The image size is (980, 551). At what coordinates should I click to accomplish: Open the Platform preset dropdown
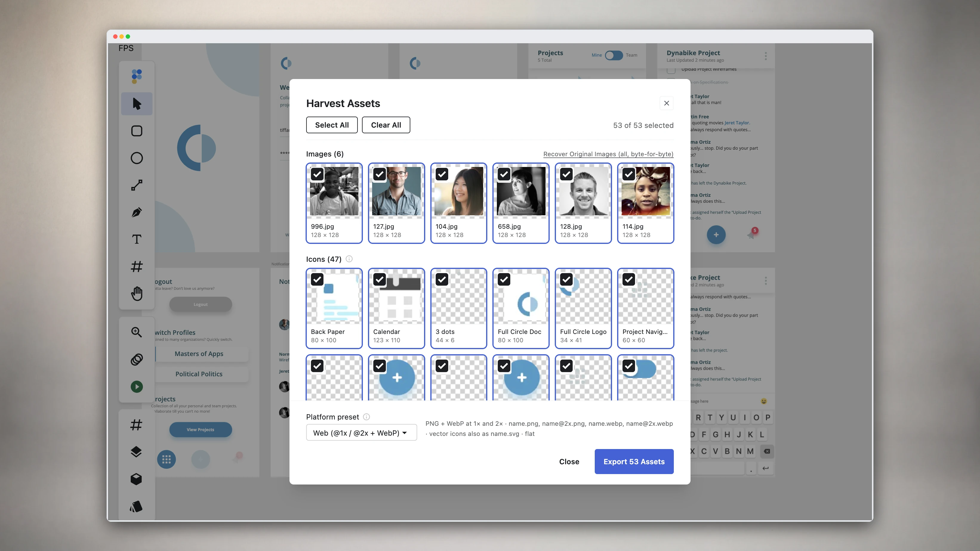pyautogui.click(x=361, y=433)
